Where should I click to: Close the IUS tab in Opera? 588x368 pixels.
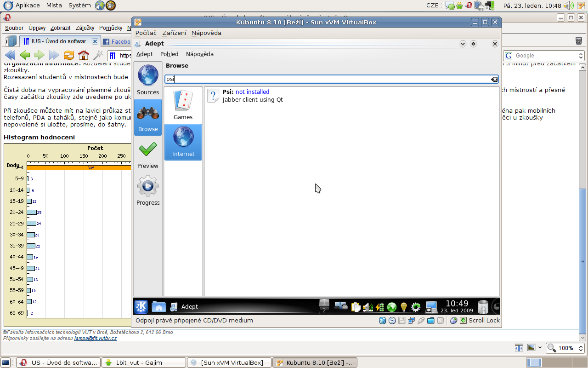click(x=95, y=41)
